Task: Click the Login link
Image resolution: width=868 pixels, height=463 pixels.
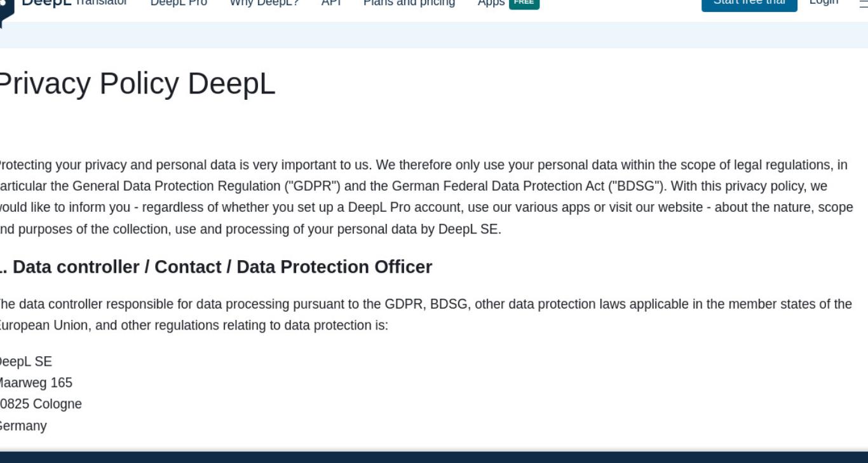Action: [824, 3]
